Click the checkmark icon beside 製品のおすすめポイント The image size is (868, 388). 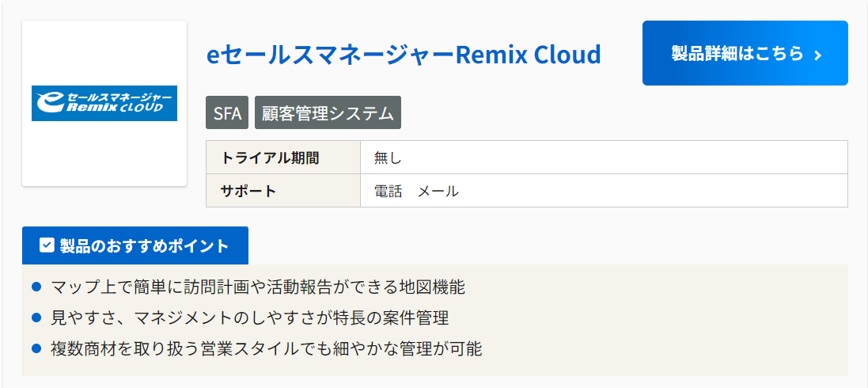(x=47, y=245)
